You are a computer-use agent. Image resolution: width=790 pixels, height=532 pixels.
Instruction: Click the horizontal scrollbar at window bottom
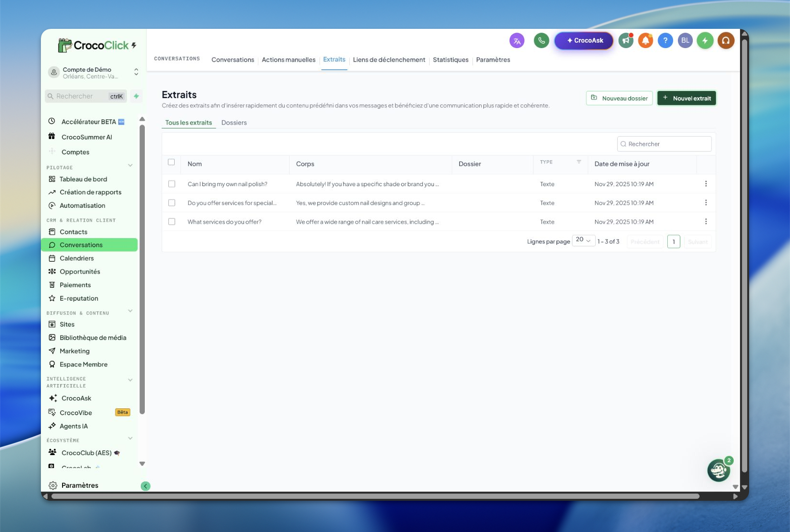coord(375,496)
